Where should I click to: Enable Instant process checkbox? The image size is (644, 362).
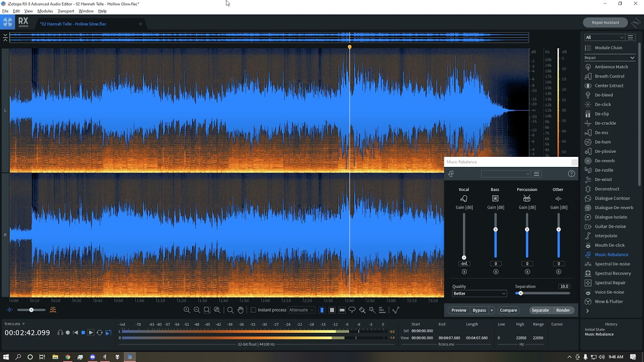coord(254,310)
